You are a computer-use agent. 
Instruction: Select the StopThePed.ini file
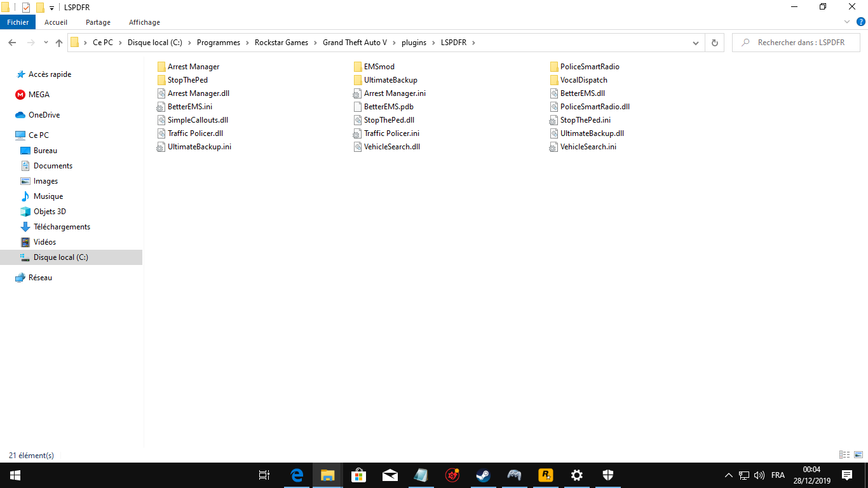(x=580, y=120)
